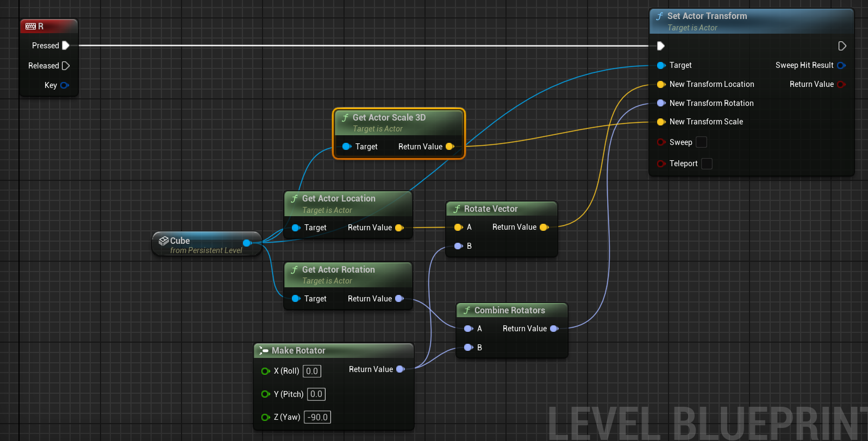The width and height of the screenshot is (868, 441).
Task: Select Y (Pitch) input pin on Make Rotator
Action: click(266, 394)
